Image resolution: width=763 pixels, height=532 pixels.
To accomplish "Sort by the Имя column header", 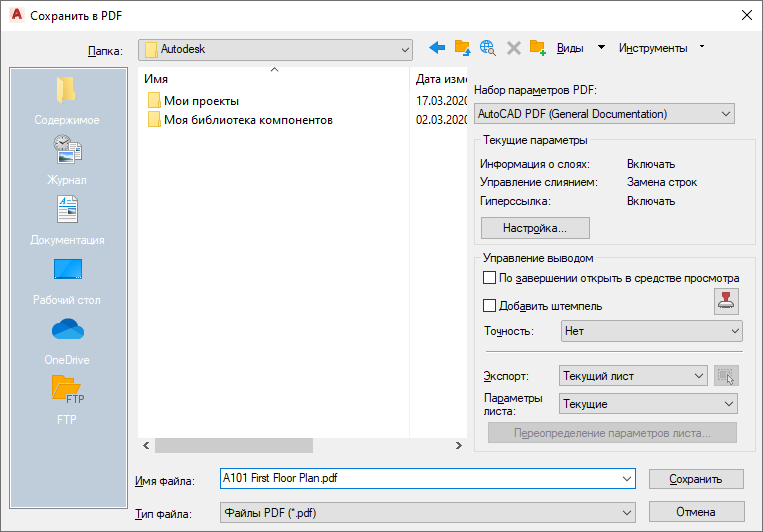I will click(274, 78).
